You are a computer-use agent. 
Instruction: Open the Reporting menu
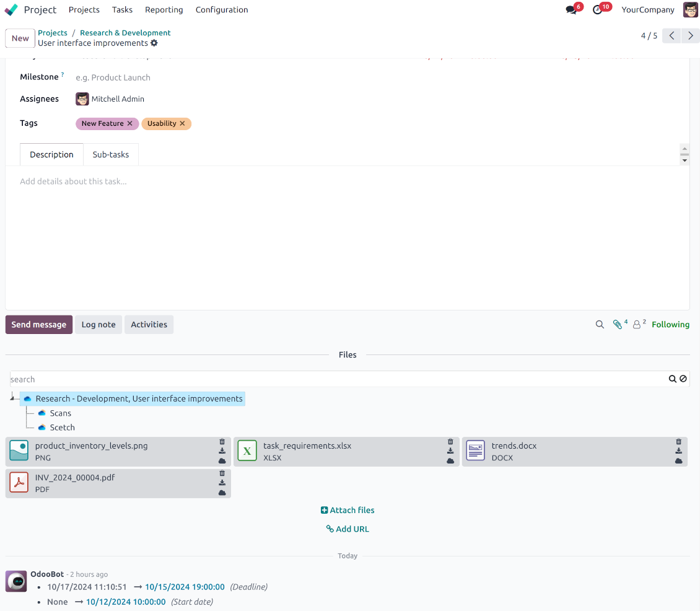coord(164,10)
